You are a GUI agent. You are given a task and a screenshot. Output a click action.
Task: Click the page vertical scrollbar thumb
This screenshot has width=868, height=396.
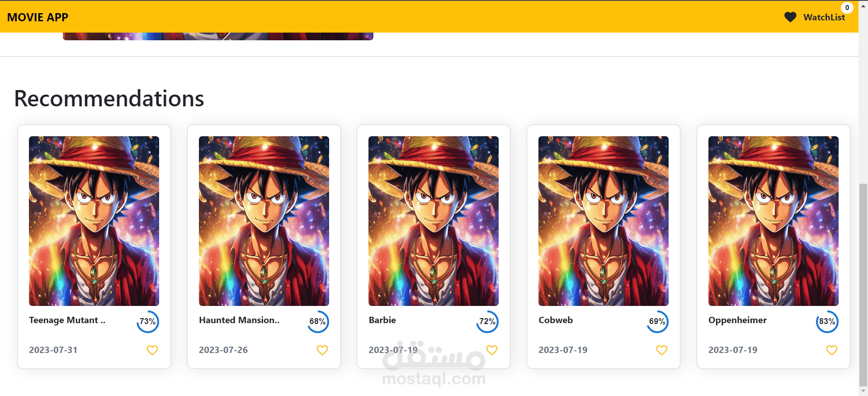(x=863, y=283)
